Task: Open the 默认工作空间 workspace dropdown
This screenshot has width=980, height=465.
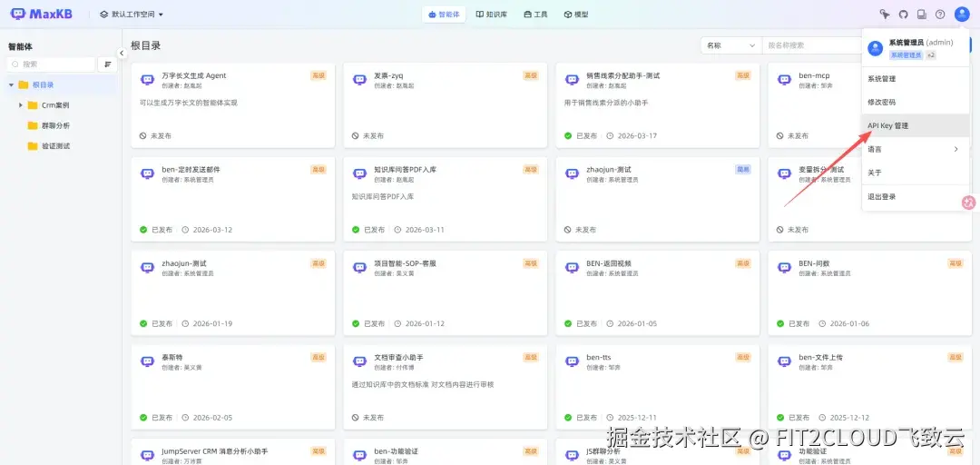Action: pos(132,15)
